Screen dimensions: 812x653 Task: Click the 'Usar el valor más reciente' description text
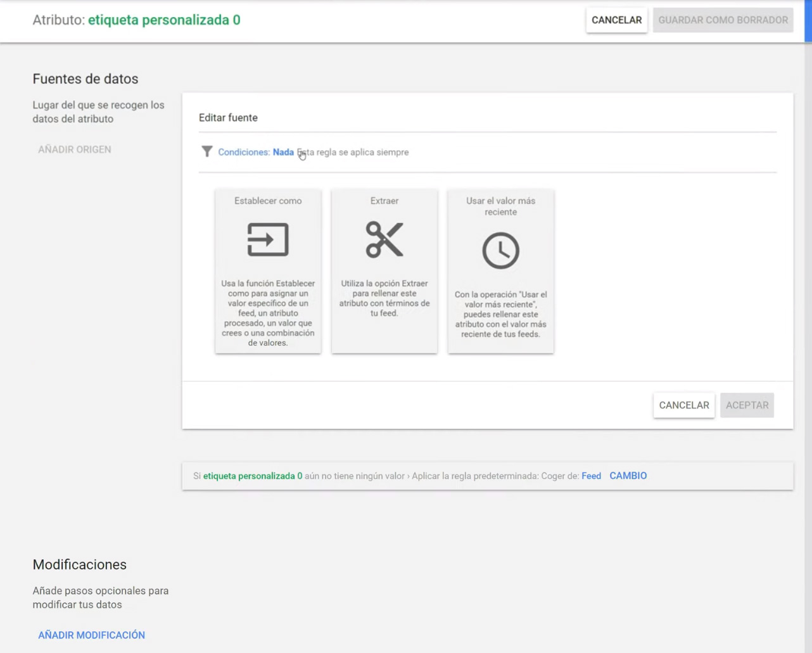[x=500, y=314]
